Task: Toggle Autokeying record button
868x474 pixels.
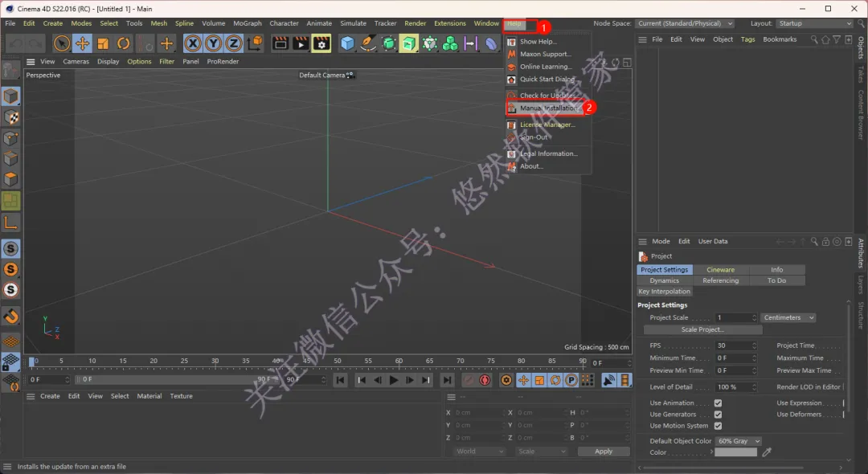Action: (485, 380)
